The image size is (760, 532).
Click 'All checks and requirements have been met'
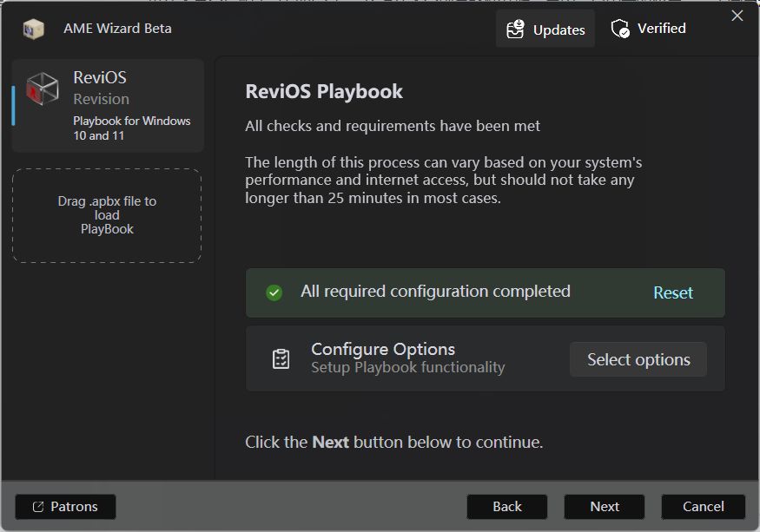392,126
